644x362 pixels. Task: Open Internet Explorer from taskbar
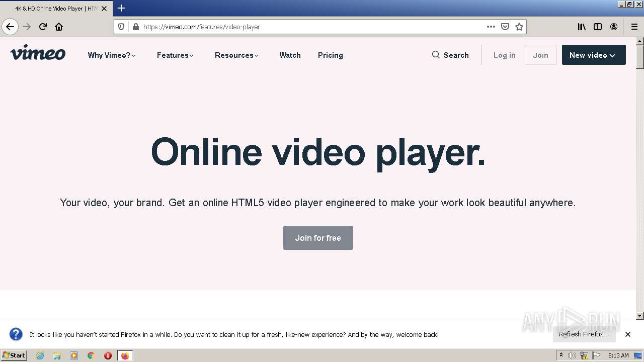(40, 355)
